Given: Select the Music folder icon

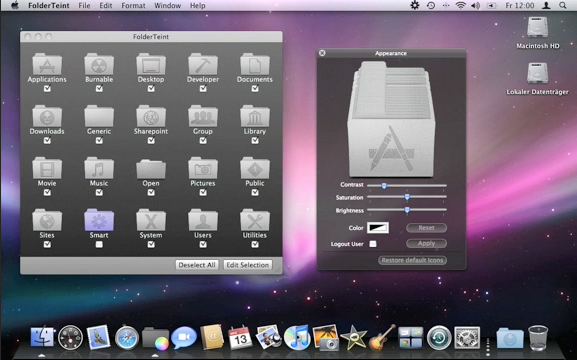Looking at the screenshot, I should pyautogui.click(x=99, y=168).
